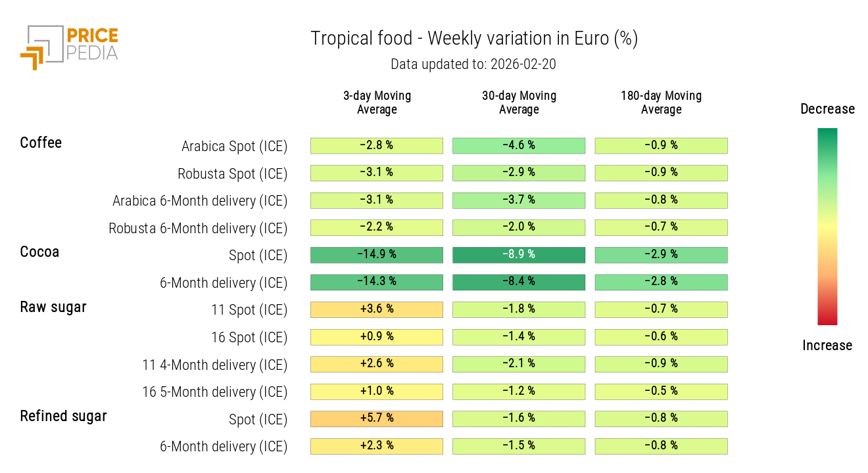Image resolution: width=868 pixels, height=473 pixels.
Task: Click the chart title Tropical food weekly variation
Action: [x=474, y=39]
